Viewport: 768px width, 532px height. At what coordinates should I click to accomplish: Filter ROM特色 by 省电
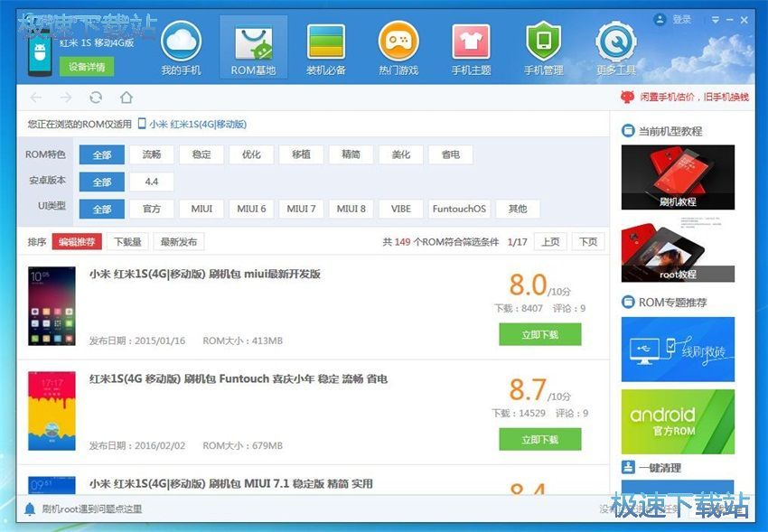(x=451, y=154)
